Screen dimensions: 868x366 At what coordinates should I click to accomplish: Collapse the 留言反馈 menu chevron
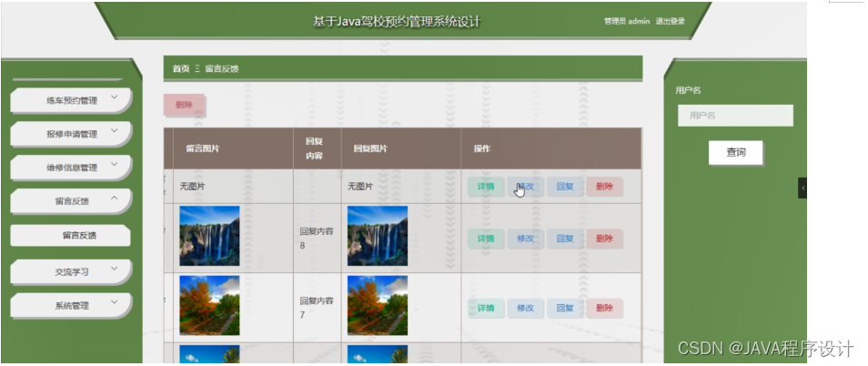click(x=114, y=198)
